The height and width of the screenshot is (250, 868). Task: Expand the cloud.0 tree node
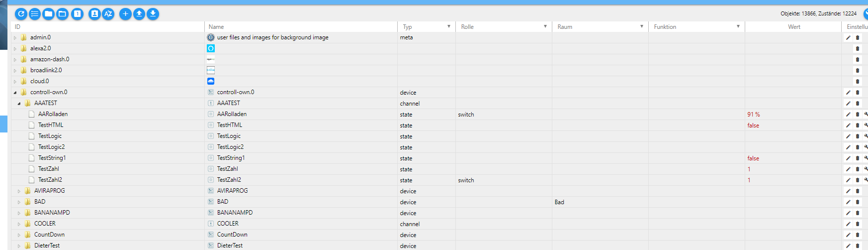click(x=15, y=82)
